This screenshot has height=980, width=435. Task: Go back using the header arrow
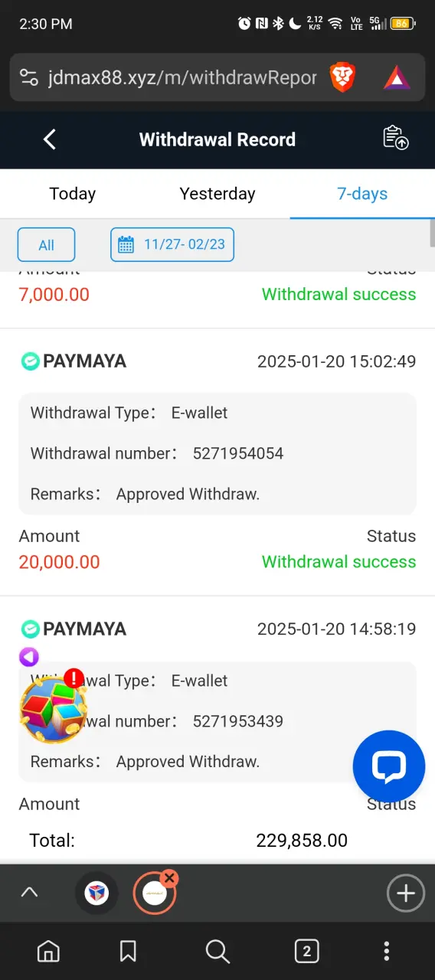(50, 139)
